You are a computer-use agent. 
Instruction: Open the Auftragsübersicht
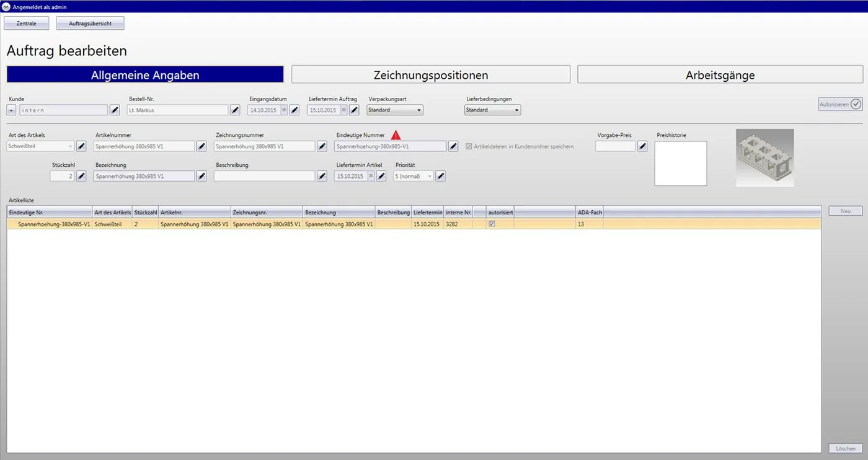(91, 23)
